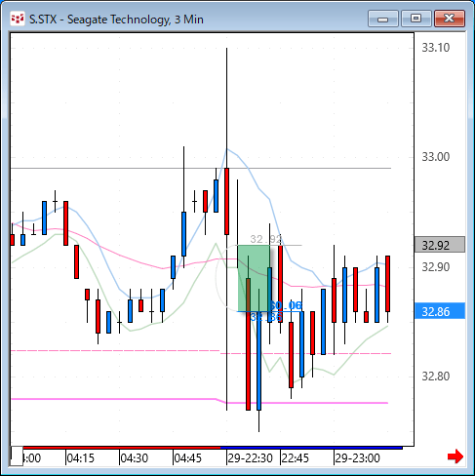Click the 29-22:30 time axis label
Viewport: 475px width, 476px height.
pyautogui.click(x=250, y=458)
